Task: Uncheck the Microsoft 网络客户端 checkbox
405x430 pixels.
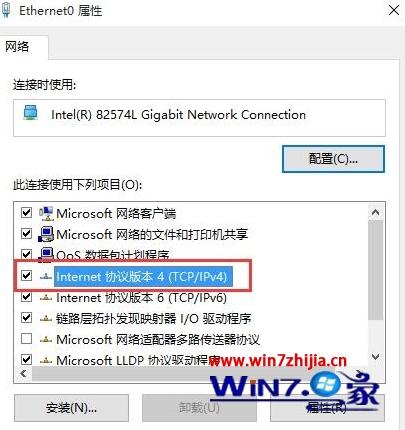Action: [x=26, y=213]
